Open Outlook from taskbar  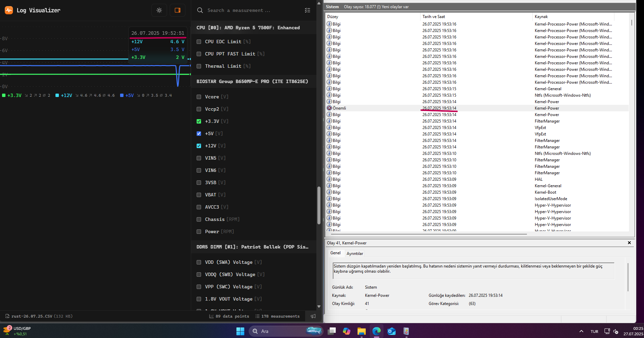[392, 331]
